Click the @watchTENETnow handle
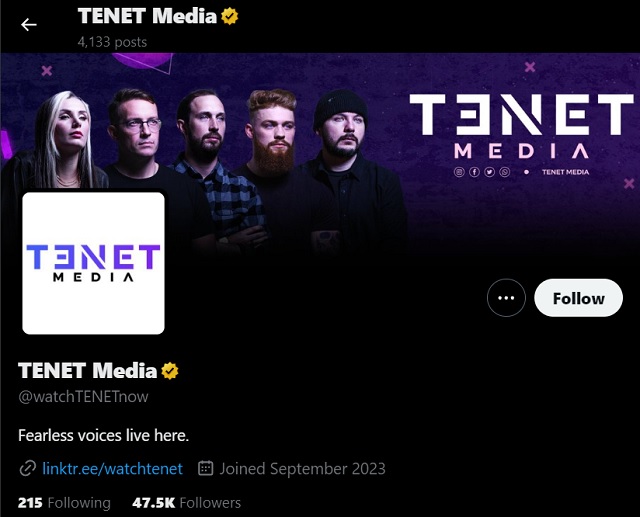This screenshot has width=640, height=517. [x=83, y=397]
